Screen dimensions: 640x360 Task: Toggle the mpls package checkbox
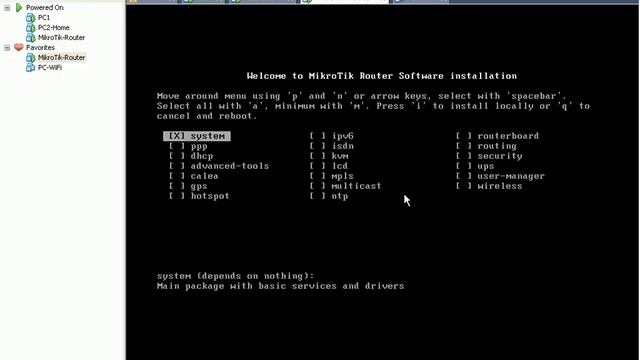tap(318, 176)
